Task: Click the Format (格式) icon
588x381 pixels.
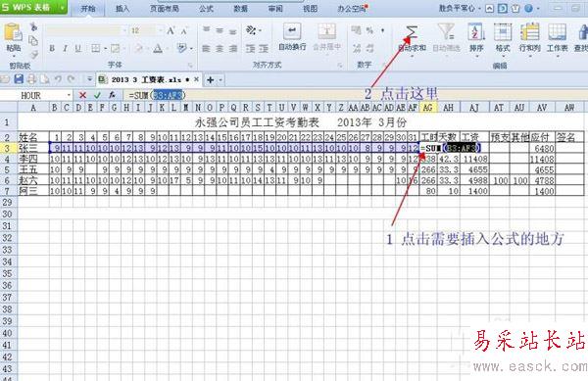Action: pyautogui.click(x=503, y=32)
